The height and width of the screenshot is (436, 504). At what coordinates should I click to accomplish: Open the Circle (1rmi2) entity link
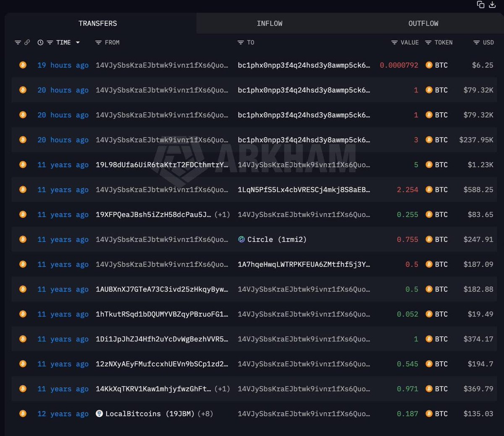(x=277, y=239)
